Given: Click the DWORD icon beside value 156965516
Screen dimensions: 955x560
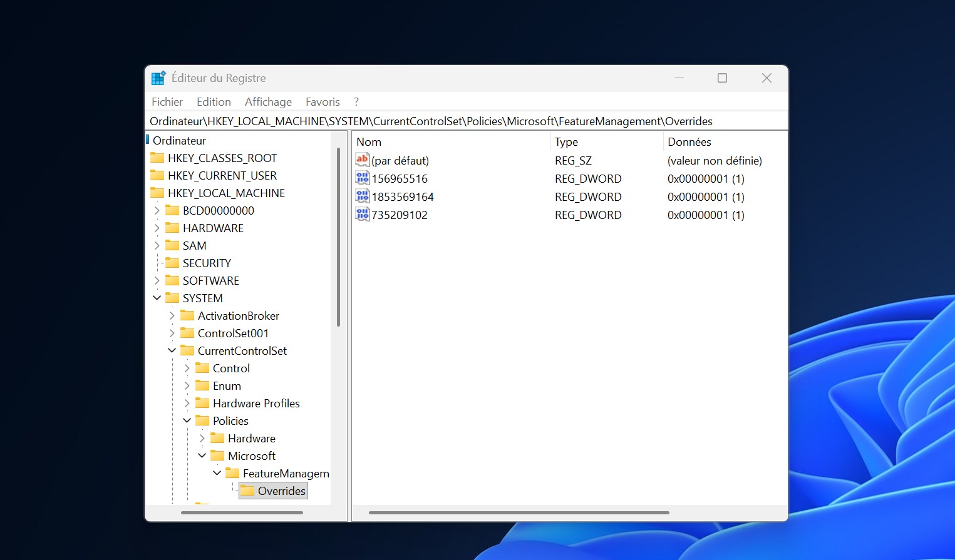Looking at the screenshot, I should 362,178.
